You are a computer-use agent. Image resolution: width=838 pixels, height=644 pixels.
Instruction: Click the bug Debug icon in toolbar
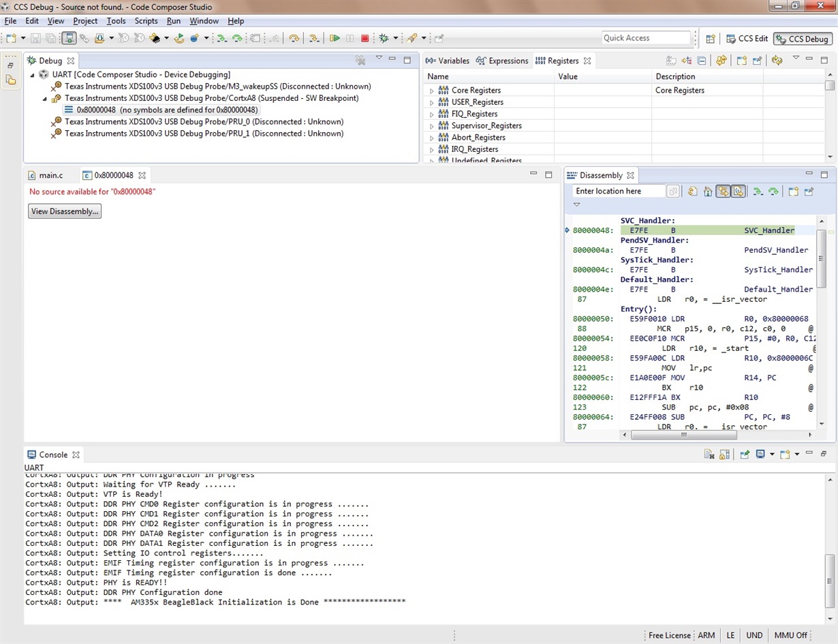tap(384, 39)
